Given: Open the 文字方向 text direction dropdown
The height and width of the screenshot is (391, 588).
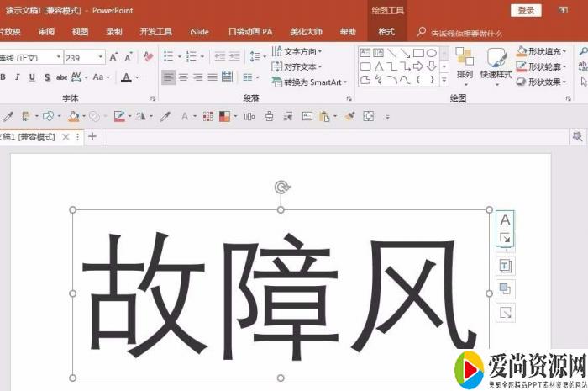Looking at the screenshot, I should [x=297, y=51].
